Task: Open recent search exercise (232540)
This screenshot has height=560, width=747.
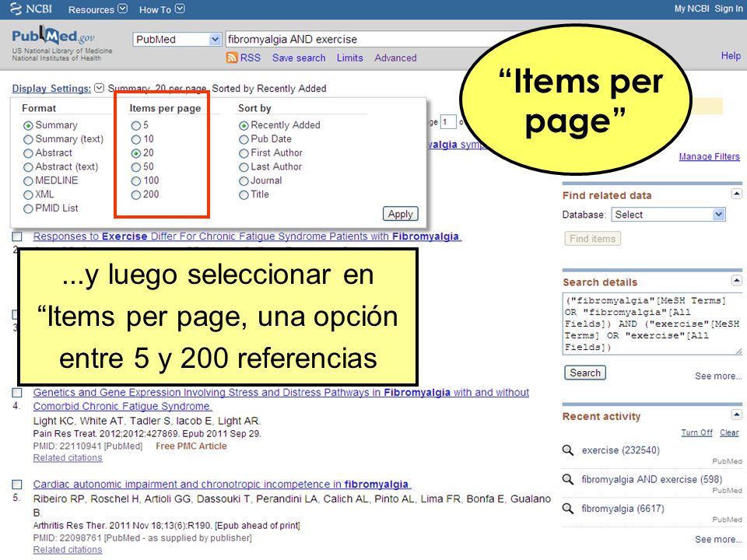Action: [621, 450]
